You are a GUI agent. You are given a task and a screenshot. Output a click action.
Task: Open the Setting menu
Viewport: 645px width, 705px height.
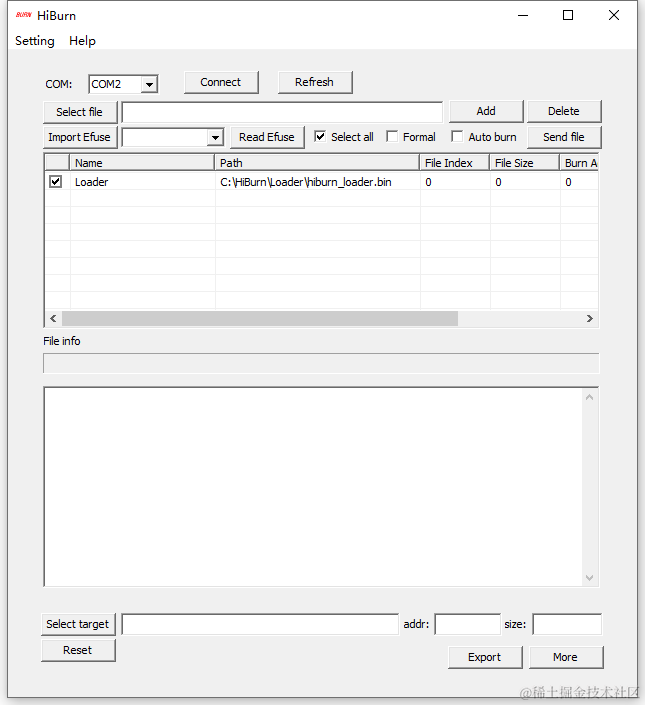(x=35, y=41)
